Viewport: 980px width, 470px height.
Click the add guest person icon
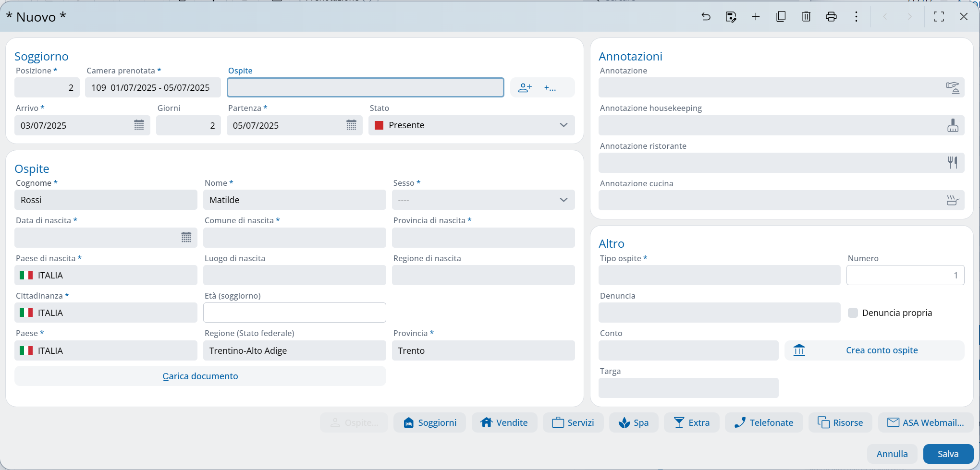tap(525, 88)
